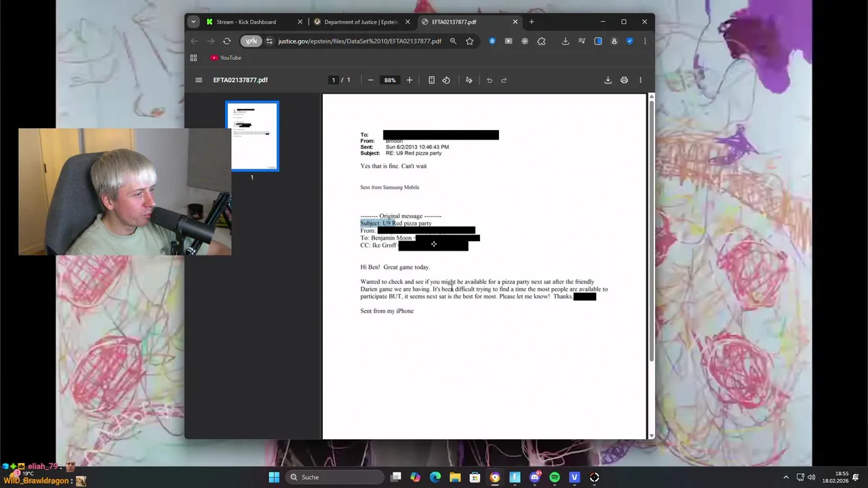This screenshot has height=488, width=868.
Task: Open the YouTube bookmark
Action: 226,58
